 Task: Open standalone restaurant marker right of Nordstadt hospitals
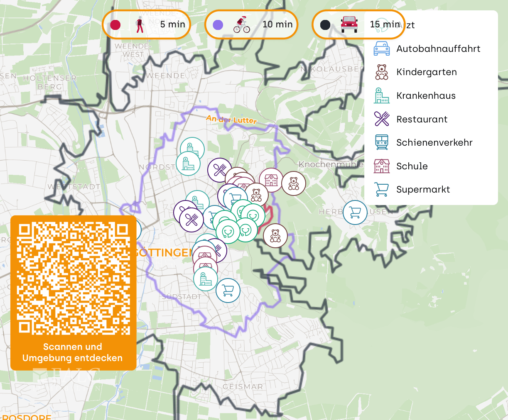pos(220,170)
